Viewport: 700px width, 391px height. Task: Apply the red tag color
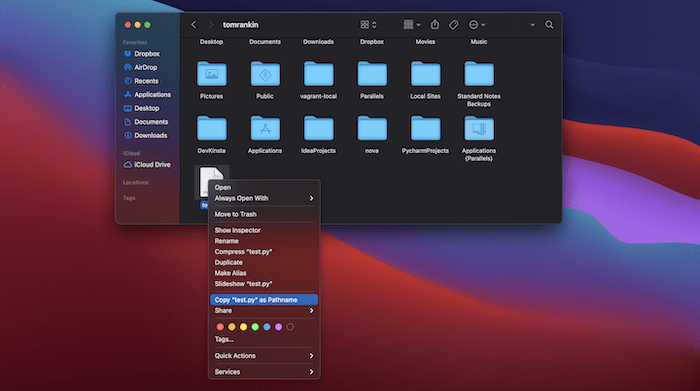coord(220,327)
